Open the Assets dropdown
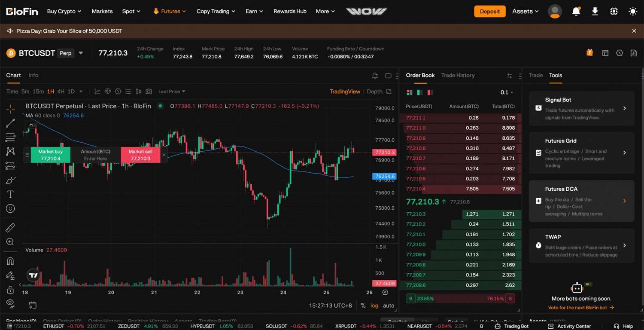644x330 pixels. click(525, 12)
